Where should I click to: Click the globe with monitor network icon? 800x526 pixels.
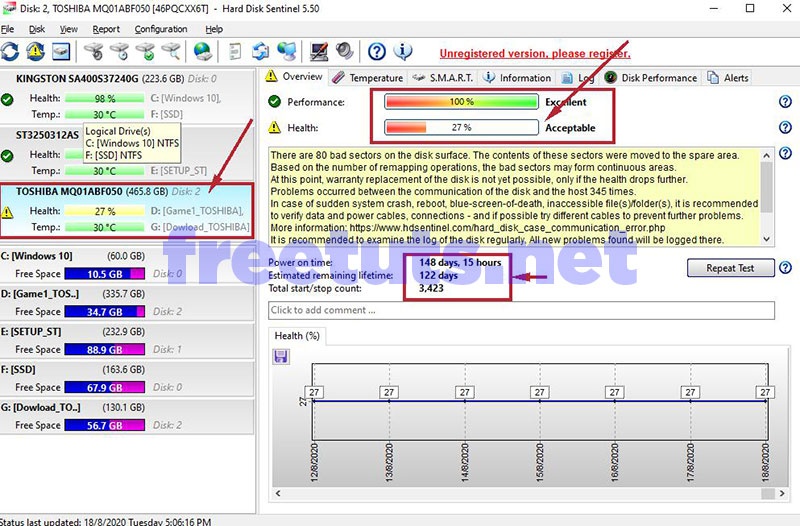point(287,52)
